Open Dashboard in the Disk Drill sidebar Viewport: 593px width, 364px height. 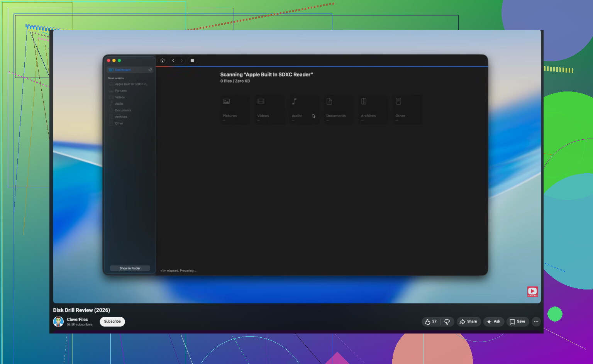coord(130,70)
